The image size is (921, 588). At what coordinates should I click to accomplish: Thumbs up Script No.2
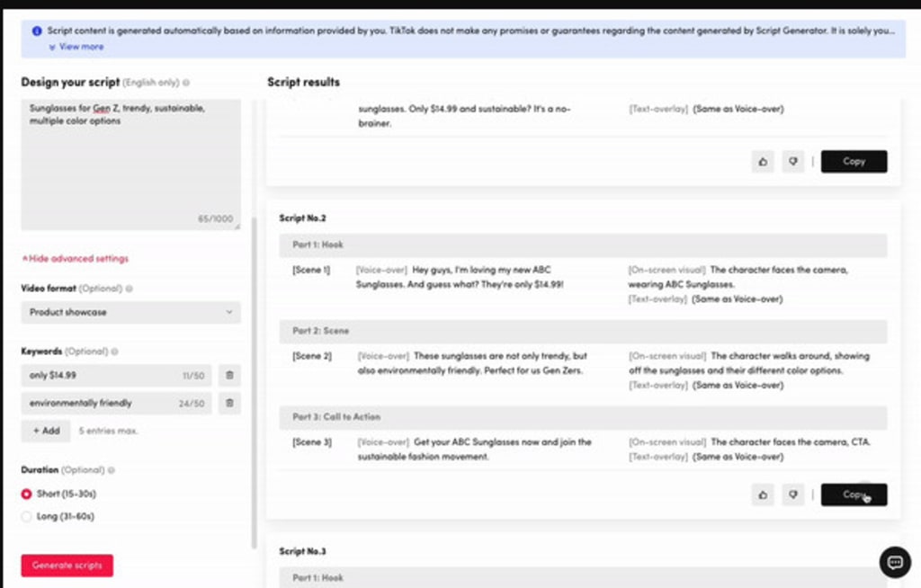[x=762, y=494]
